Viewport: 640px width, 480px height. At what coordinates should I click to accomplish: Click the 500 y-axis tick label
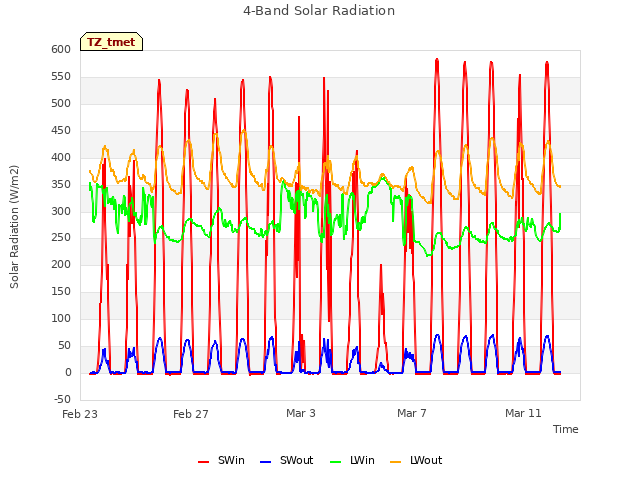pos(61,104)
